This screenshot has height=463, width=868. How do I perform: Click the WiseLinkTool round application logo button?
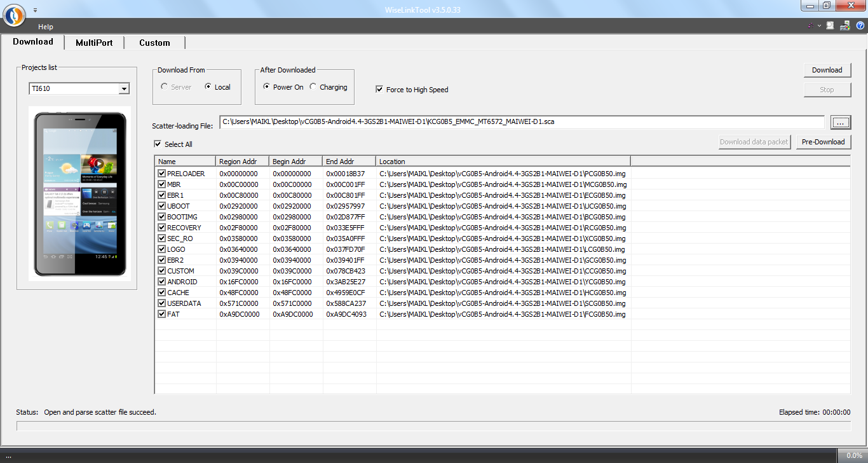(14, 15)
